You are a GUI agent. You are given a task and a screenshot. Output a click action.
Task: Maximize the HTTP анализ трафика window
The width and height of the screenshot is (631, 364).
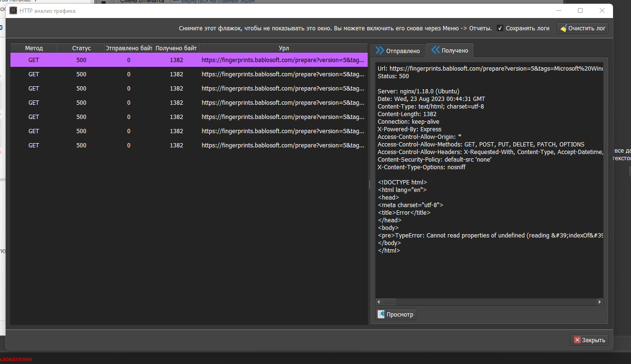tap(580, 10)
